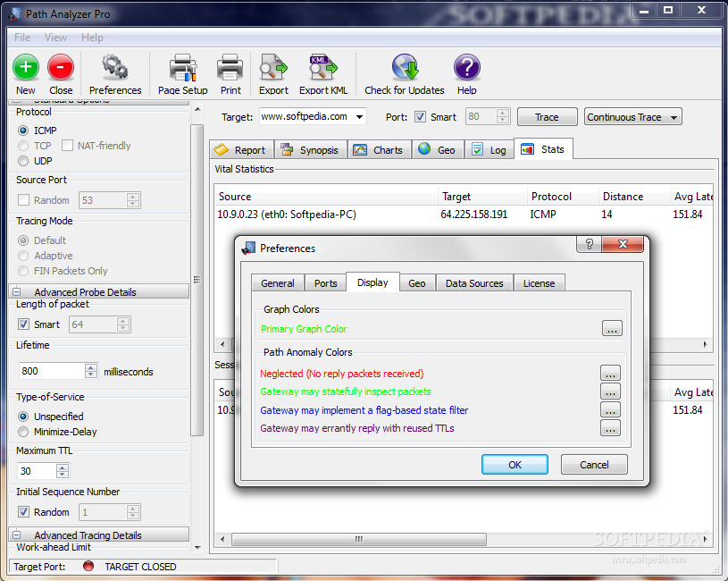This screenshot has width=728, height=581.
Task: Click OK in Preferences dialog
Action: 515,465
